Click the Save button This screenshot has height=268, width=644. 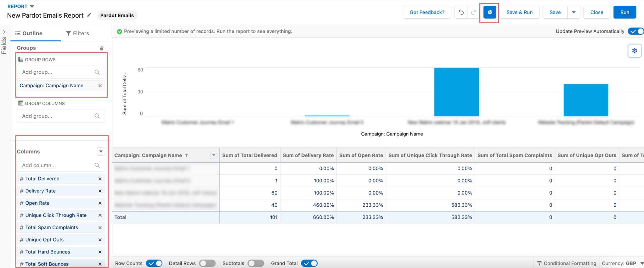[555, 12]
